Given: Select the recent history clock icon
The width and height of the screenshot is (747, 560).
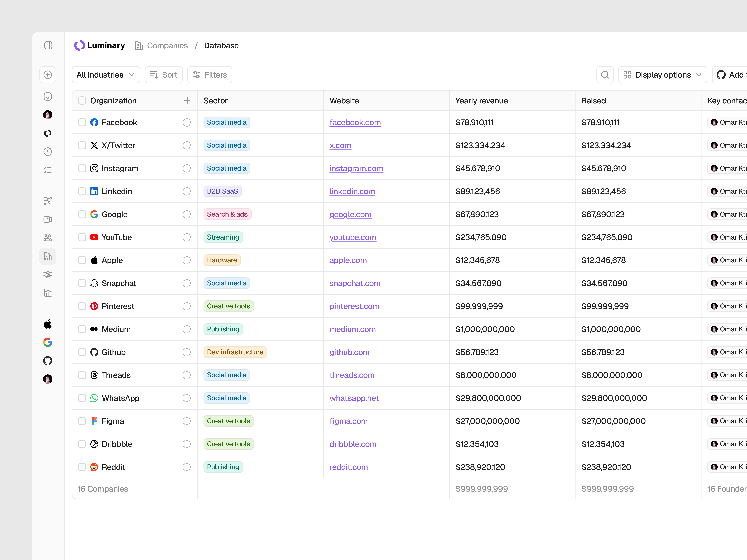Looking at the screenshot, I should (48, 152).
